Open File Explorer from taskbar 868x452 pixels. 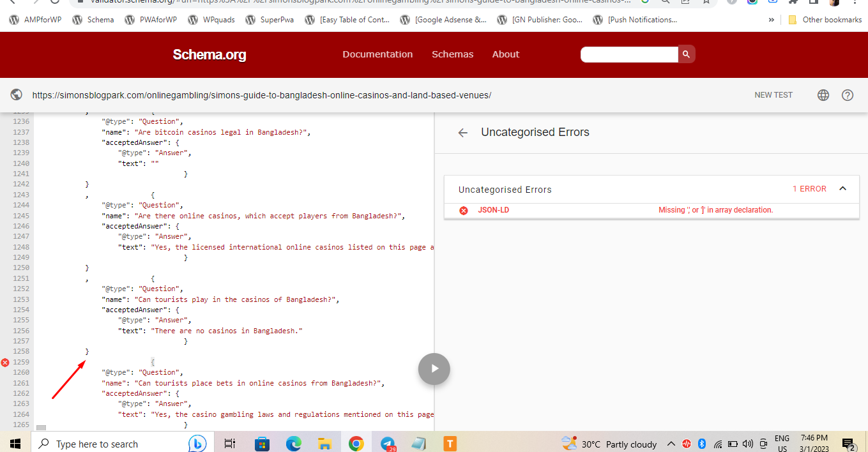(324, 443)
